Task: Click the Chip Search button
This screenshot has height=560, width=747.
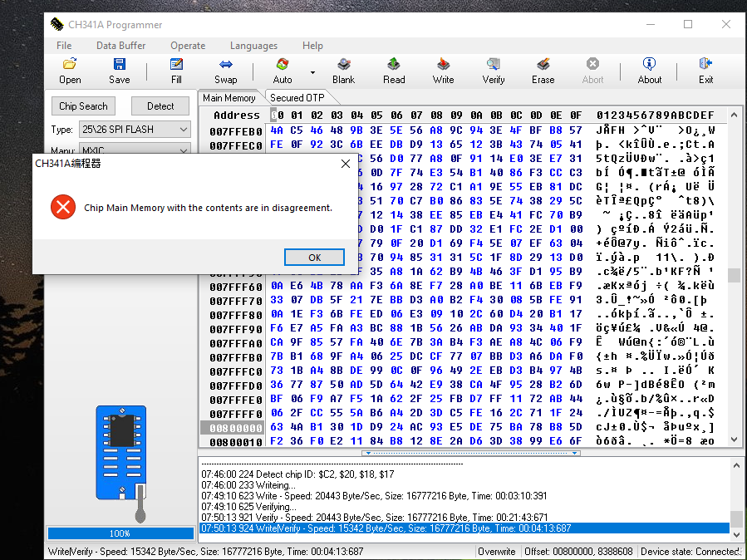Action: point(83,106)
